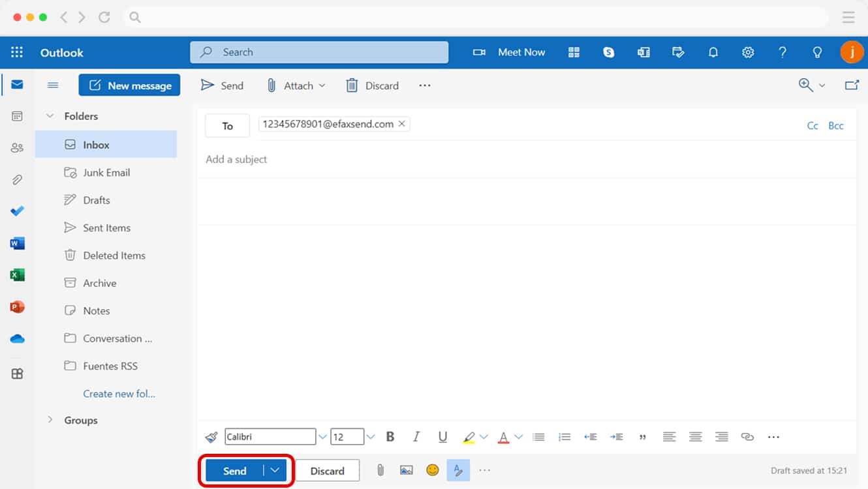Image resolution: width=868 pixels, height=489 pixels.
Task: Open Outlook settings gear
Action: coord(748,52)
